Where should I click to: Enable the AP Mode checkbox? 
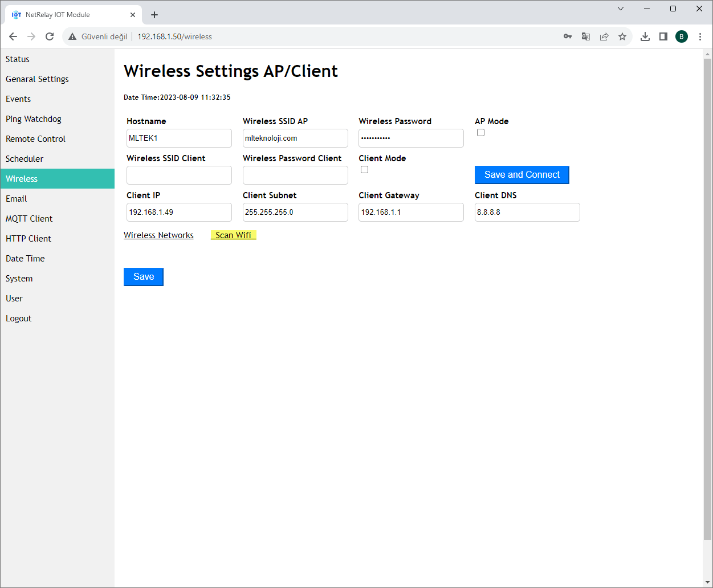click(x=480, y=133)
